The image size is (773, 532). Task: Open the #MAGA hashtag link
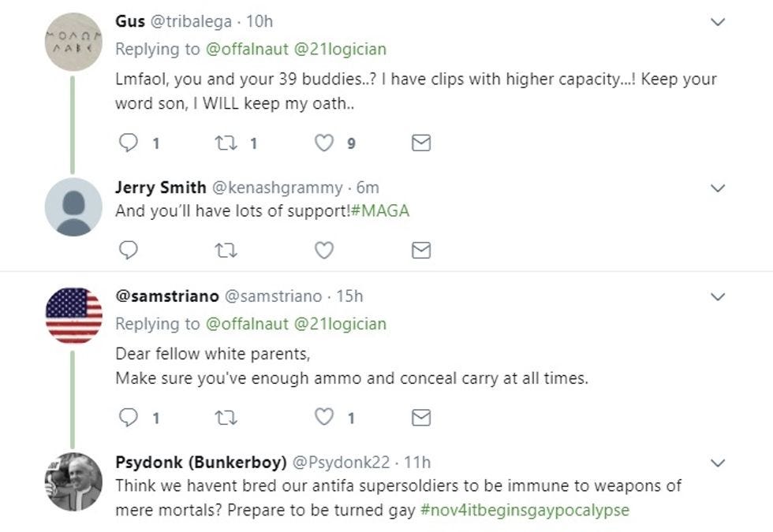tap(380, 211)
